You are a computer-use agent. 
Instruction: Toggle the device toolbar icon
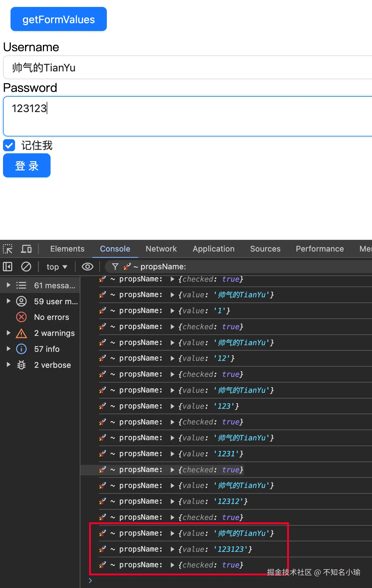click(x=26, y=249)
